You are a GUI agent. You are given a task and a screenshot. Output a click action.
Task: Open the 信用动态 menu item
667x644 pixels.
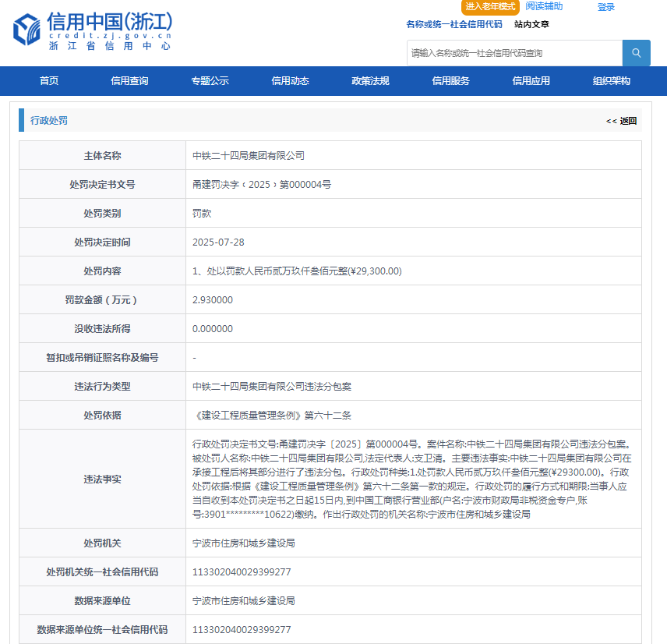pyautogui.click(x=290, y=81)
